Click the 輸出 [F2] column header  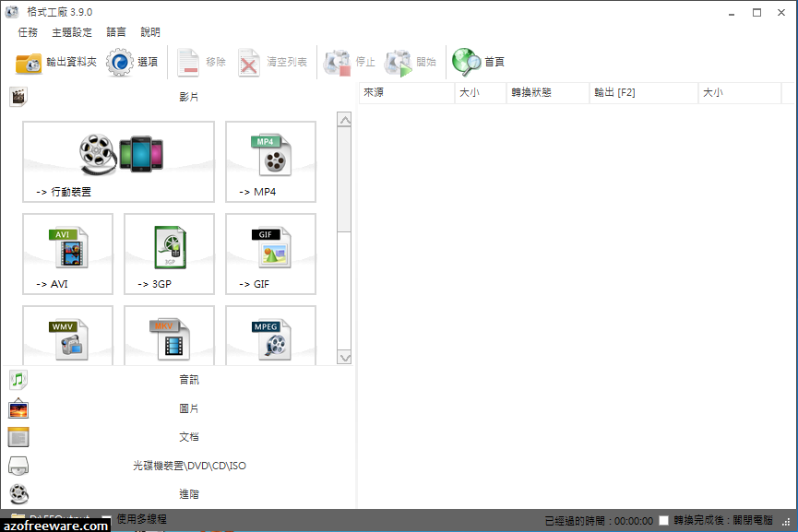[644, 92]
